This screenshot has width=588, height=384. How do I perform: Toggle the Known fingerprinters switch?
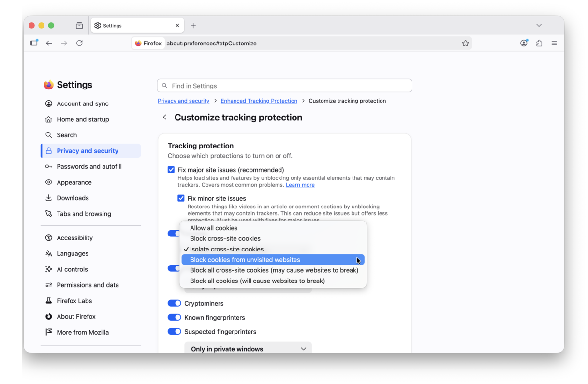pyautogui.click(x=174, y=318)
